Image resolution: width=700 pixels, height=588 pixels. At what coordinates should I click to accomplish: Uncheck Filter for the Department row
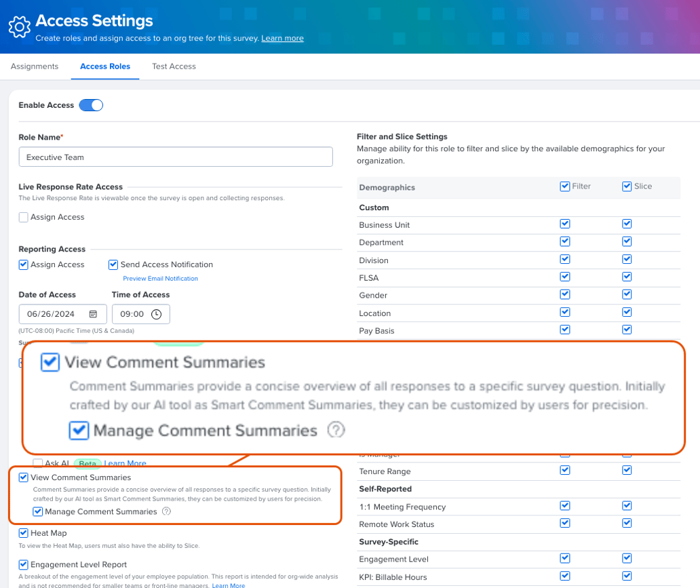coord(565,241)
